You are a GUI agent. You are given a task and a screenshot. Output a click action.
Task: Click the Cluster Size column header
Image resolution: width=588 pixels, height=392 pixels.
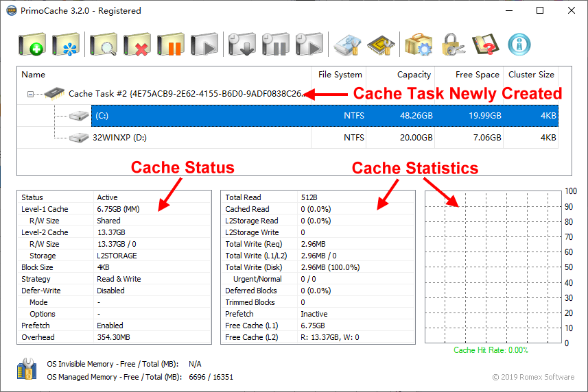530,75
